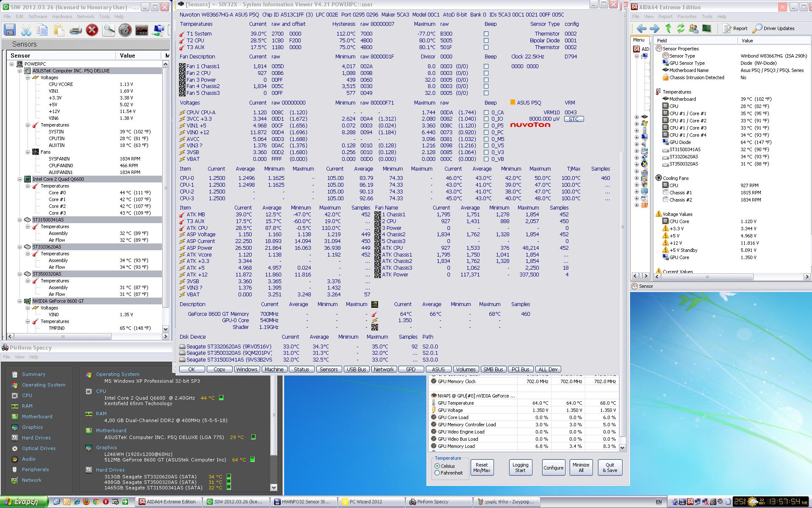Toggle Beep checkbox for Fan 1 Chassis1
This screenshot has height=508, width=812.
[486, 66]
